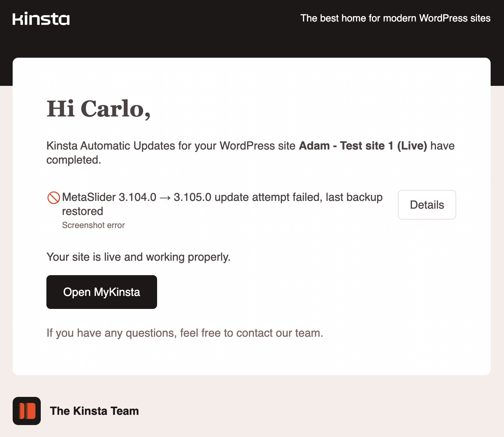Click 'contact our team' text
The width and height of the screenshot is (504, 437).
(x=279, y=333)
